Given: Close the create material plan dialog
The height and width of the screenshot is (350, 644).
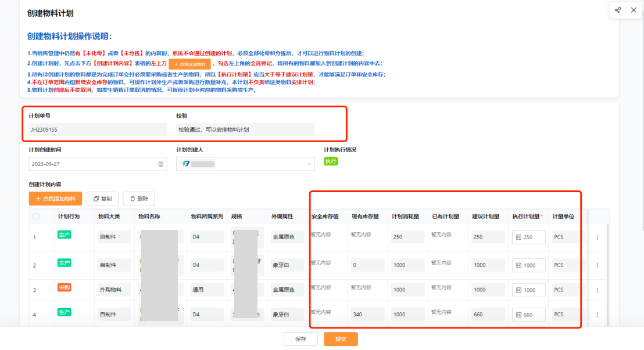Looking at the screenshot, I should (634, 10).
